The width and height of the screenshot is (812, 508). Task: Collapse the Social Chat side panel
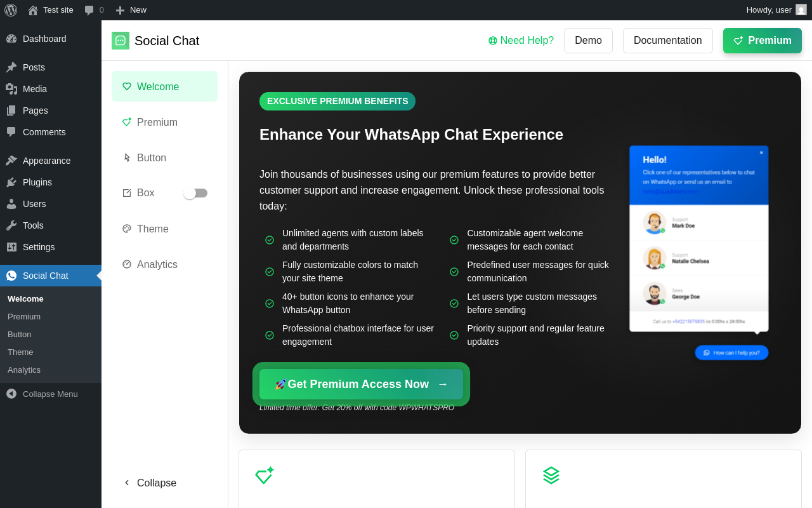click(150, 483)
